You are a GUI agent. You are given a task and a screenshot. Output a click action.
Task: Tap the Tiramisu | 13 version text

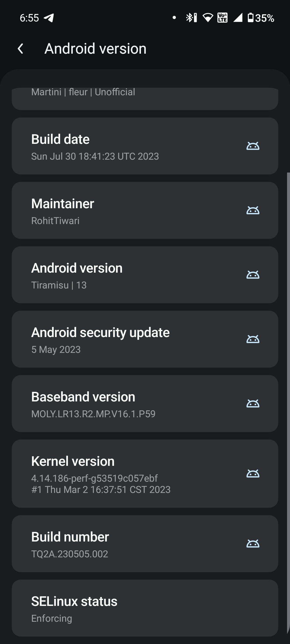[x=59, y=285]
